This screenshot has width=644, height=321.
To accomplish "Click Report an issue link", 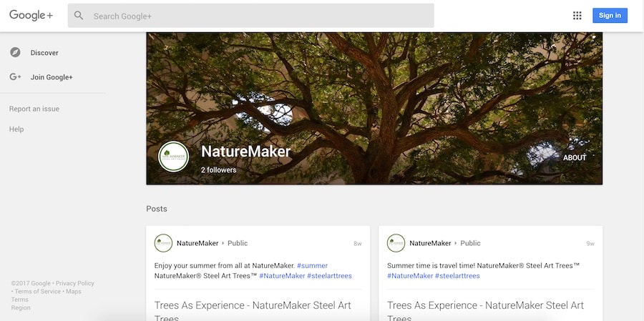I will (34, 109).
